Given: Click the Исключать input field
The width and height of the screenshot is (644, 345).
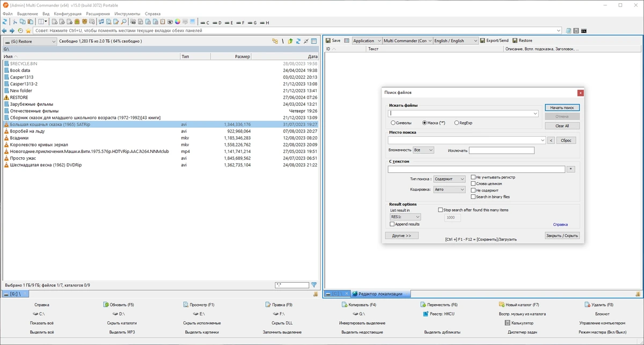Looking at the screenshot, I should point(501,150).
